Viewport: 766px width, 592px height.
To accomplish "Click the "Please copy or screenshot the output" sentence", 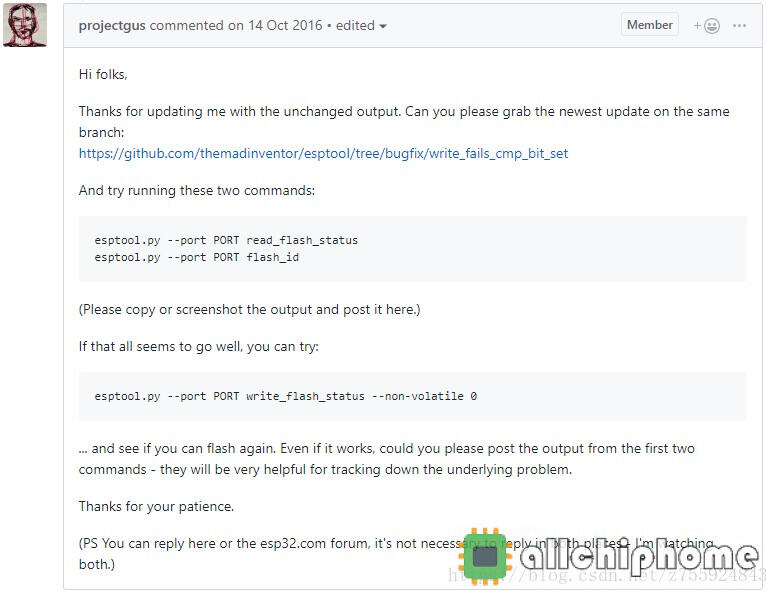I will pyautogui.click(x=250, y=310).
